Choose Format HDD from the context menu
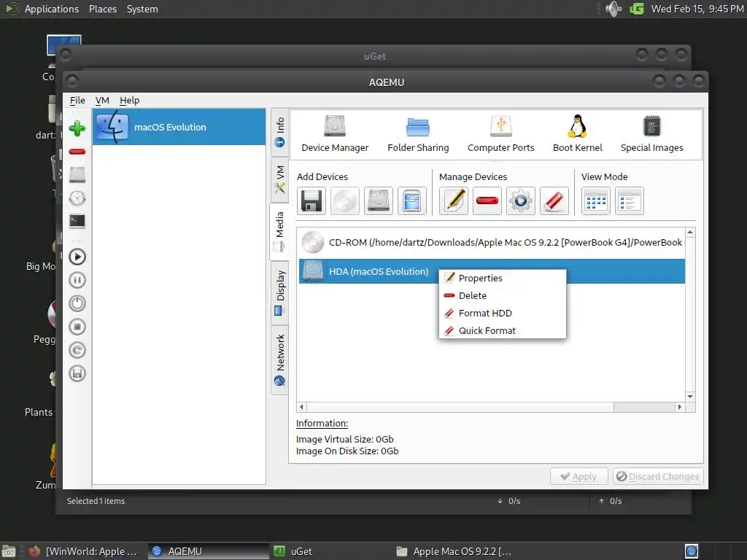 click(x=503, y=314)
